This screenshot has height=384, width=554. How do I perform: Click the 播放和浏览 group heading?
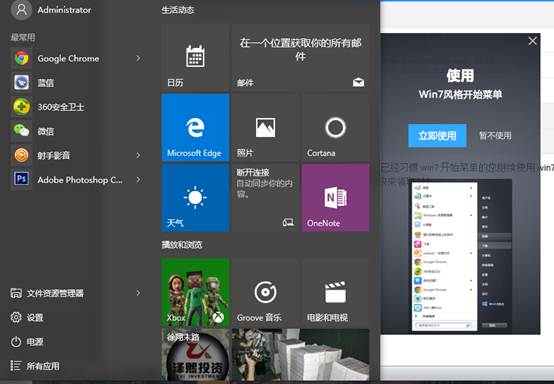click(x=182, y=244)
